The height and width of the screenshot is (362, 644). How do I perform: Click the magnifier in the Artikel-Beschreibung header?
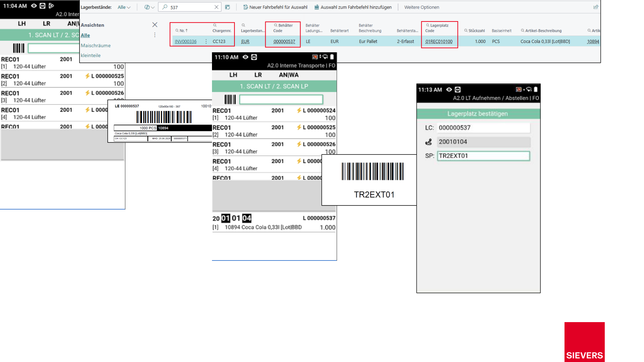523,31
